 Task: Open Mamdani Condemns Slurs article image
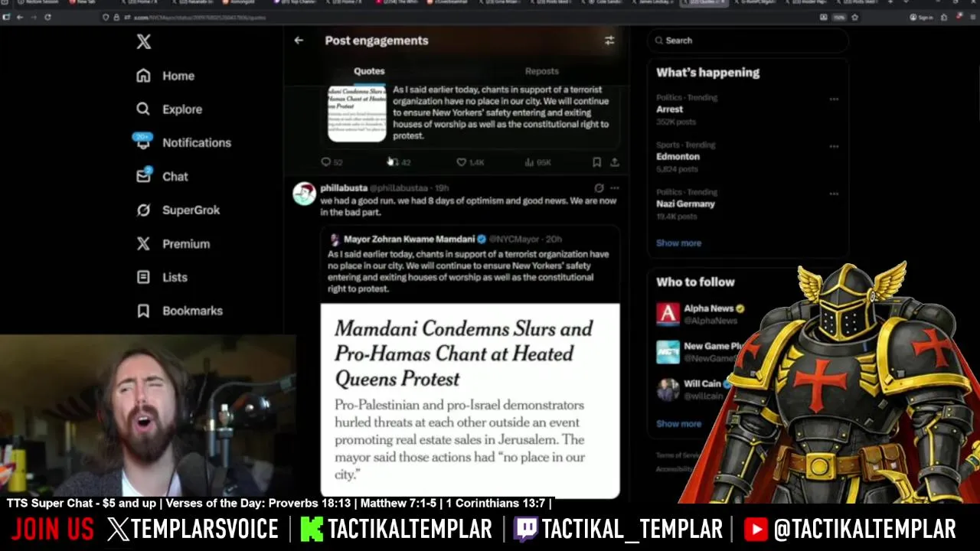click(470, 401)
